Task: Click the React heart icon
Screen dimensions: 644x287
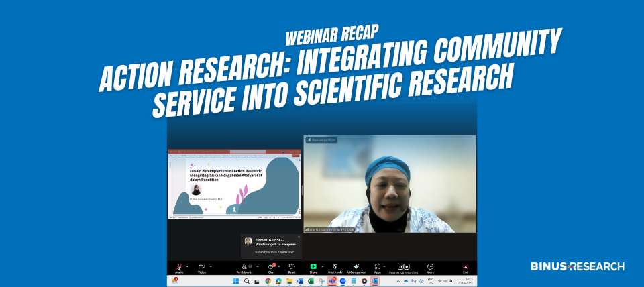Action: (x=292, y=267)
